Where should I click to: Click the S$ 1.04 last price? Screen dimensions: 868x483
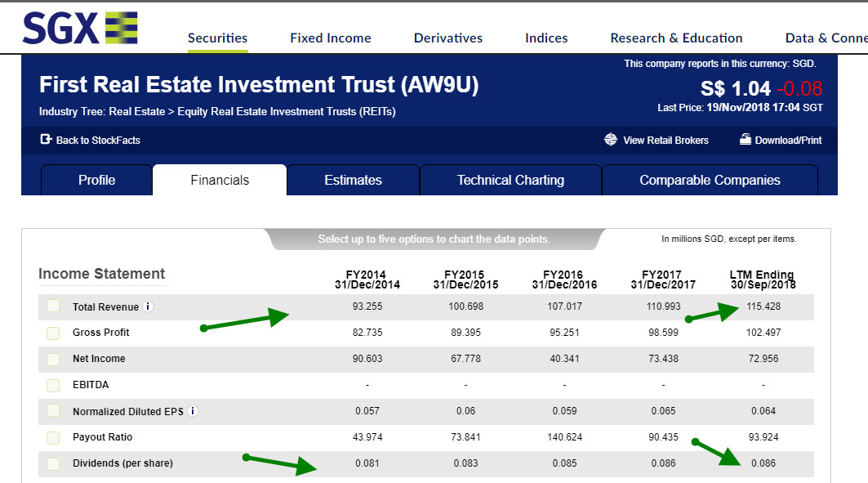735,88
